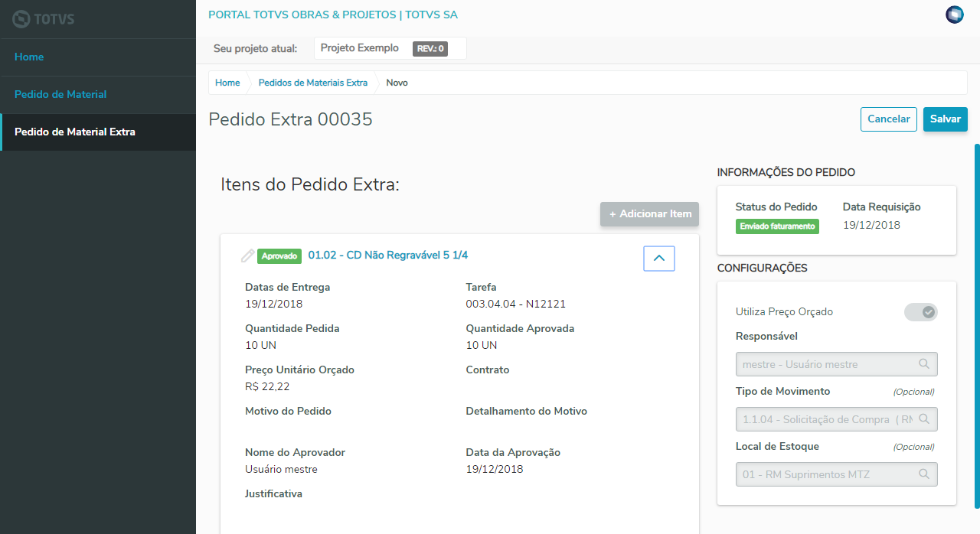Click the Salvar button

[946, 119]
